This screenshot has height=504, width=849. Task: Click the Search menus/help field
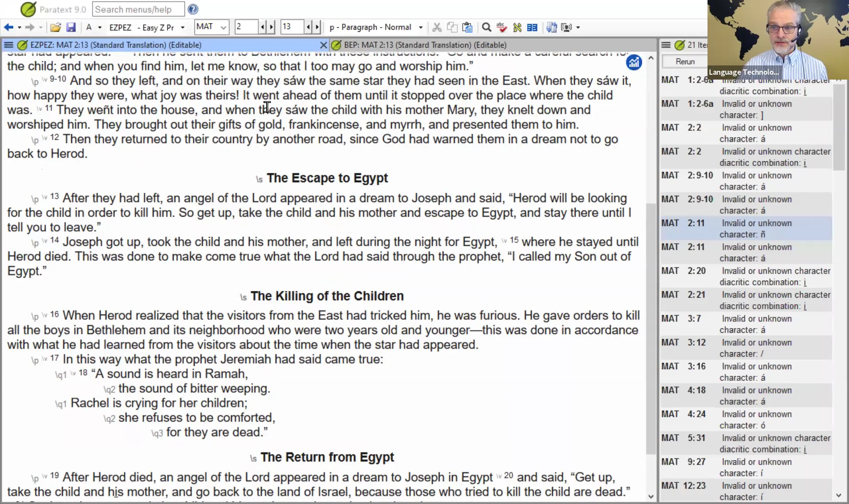(x=138, y=9)
